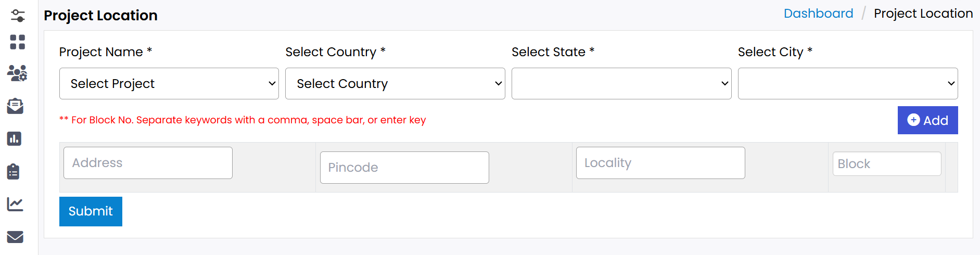This screenshot has height=255, width=980.
Task: Select the Locality input box
Action: pos(660,163)
